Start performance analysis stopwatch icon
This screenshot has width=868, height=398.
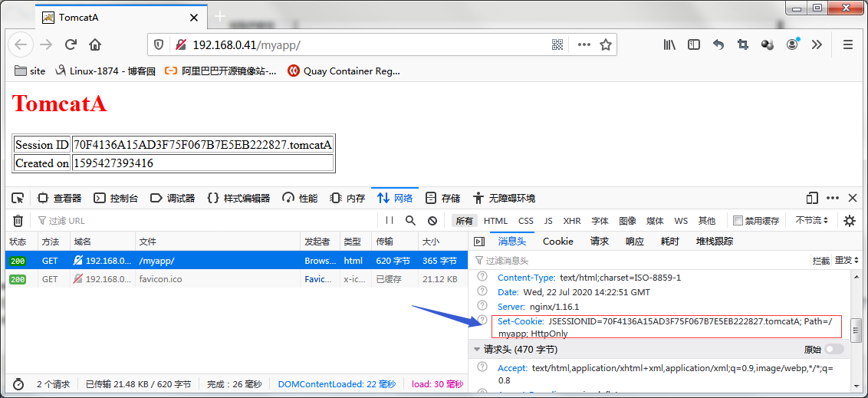[x=18, y=384]
